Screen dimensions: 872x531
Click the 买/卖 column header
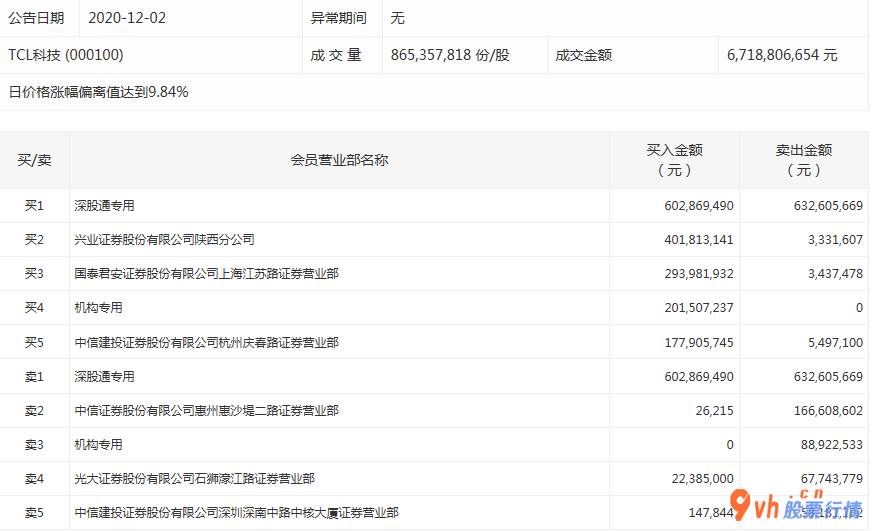point(34,160)
